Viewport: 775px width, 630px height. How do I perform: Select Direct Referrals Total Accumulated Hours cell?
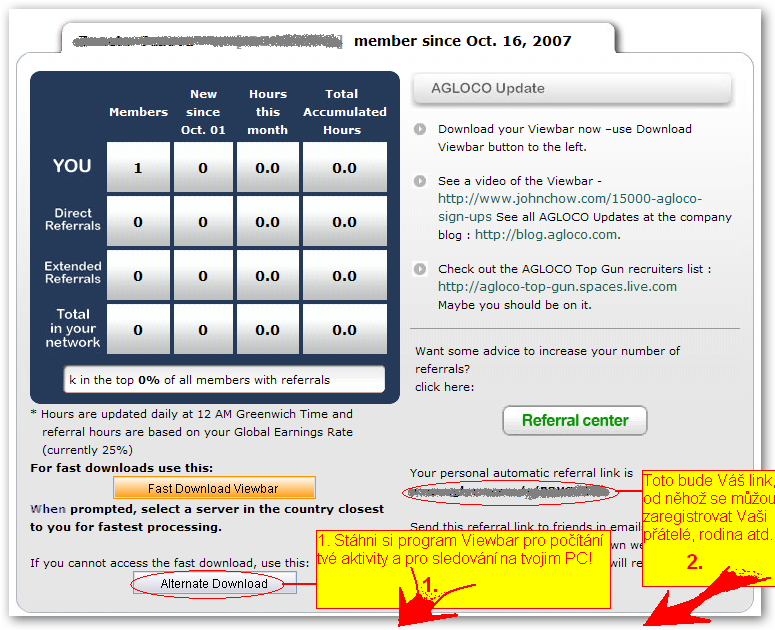[344, 221]
